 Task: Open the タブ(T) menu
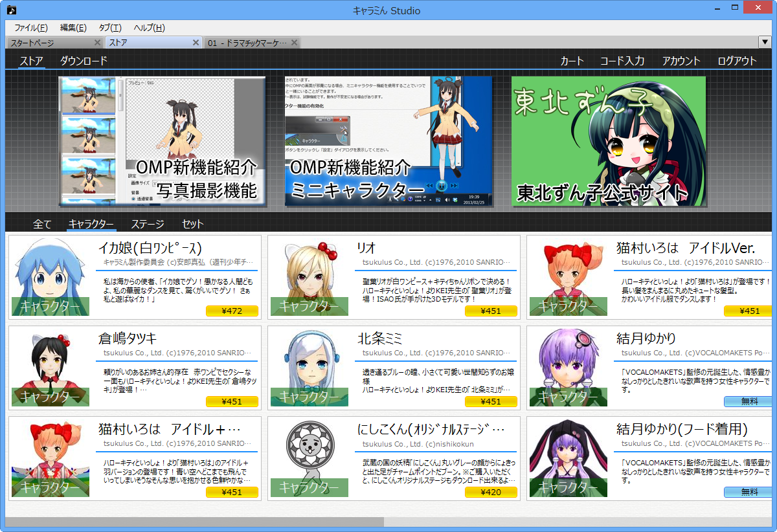(110, 28)
